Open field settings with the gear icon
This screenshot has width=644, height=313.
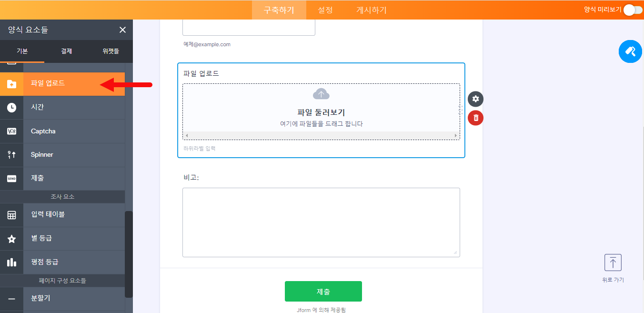475,99
